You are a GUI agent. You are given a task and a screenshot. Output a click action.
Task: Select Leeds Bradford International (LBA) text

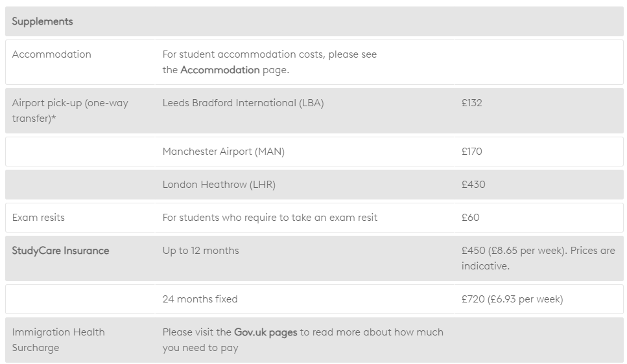(x=243, y=103)
